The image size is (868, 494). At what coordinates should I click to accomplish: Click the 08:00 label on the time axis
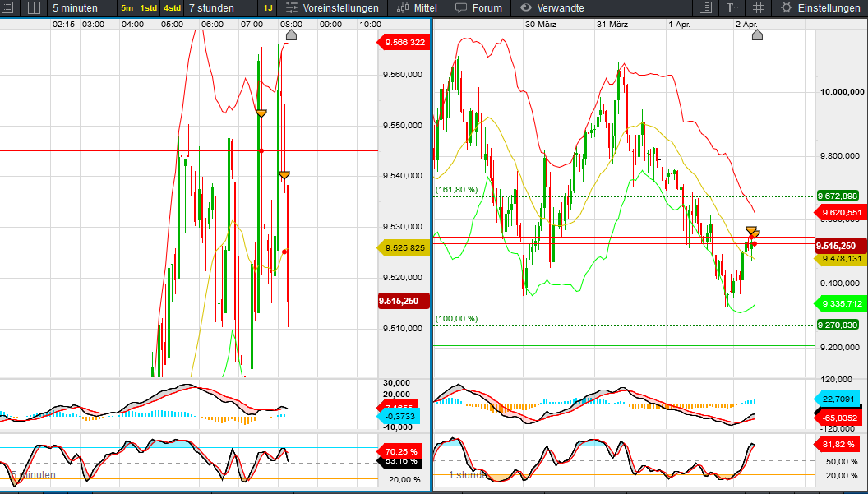[291, 25]
